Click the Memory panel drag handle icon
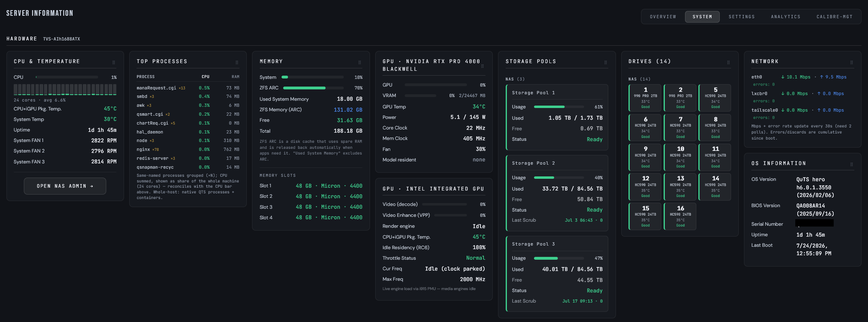Image resolution: width=868 pixels, height=322 pixels. tap(359, 62)
